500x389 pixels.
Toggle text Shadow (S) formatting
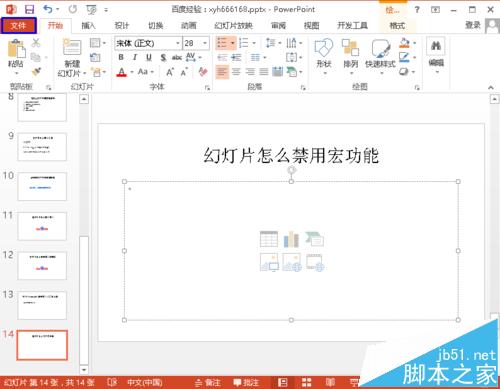click(163, 57)
